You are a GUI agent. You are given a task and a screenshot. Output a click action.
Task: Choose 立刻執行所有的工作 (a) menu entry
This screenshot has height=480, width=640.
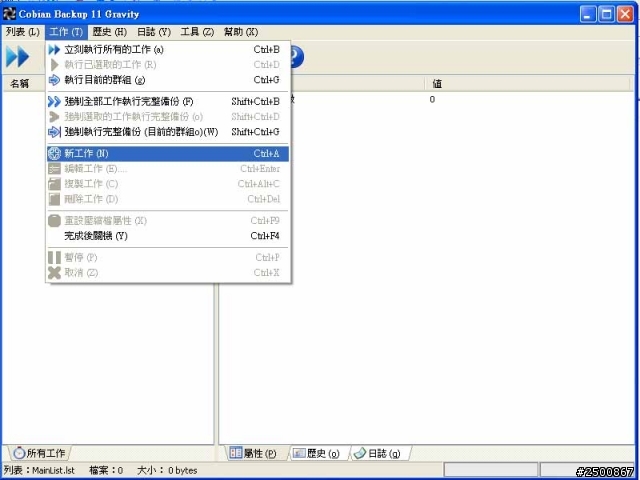(x=168, y=50)
